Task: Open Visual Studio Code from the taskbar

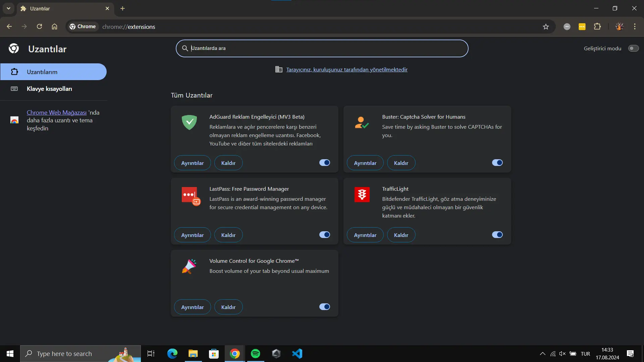Action: point(297,354)
